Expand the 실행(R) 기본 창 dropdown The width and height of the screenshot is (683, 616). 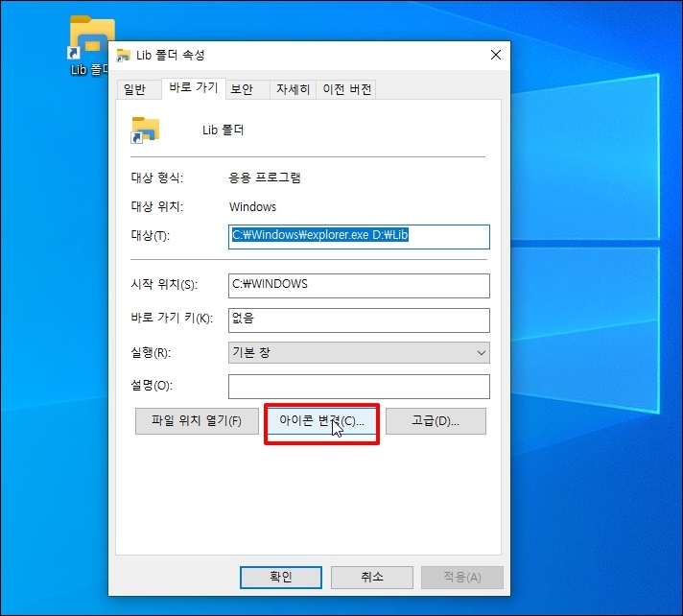(x=359, y=352)
